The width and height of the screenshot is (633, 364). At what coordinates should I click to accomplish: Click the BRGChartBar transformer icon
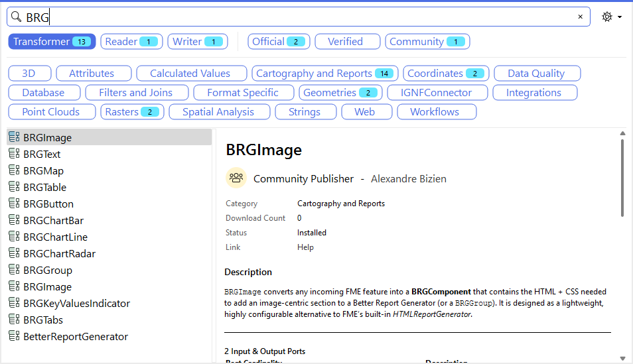[x=14, y=219]
